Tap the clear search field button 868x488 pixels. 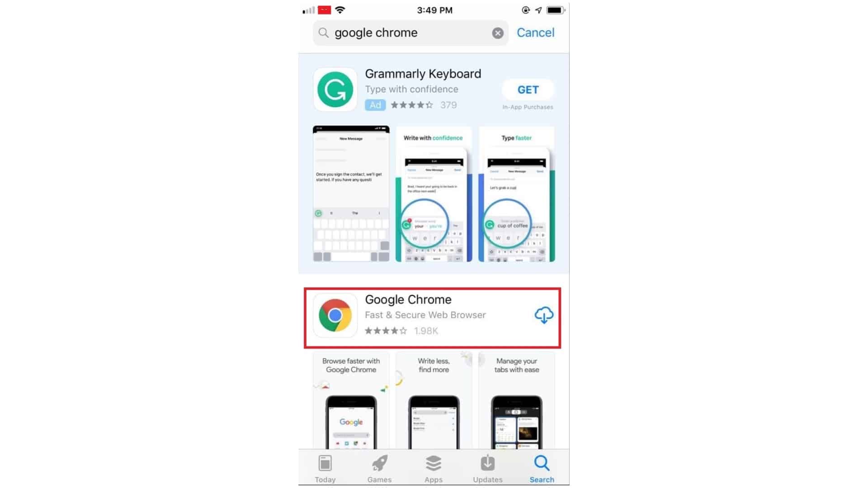point(498,32)
